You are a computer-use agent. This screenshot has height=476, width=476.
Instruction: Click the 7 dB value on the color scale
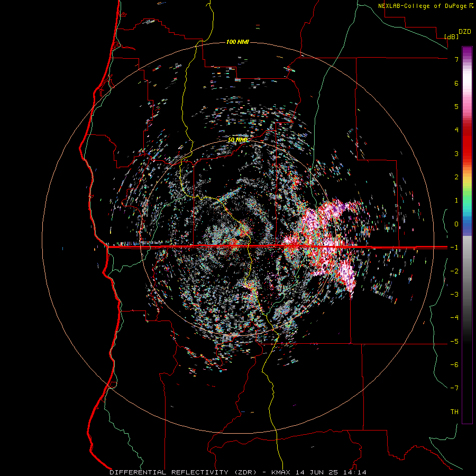tap(456, 59)
